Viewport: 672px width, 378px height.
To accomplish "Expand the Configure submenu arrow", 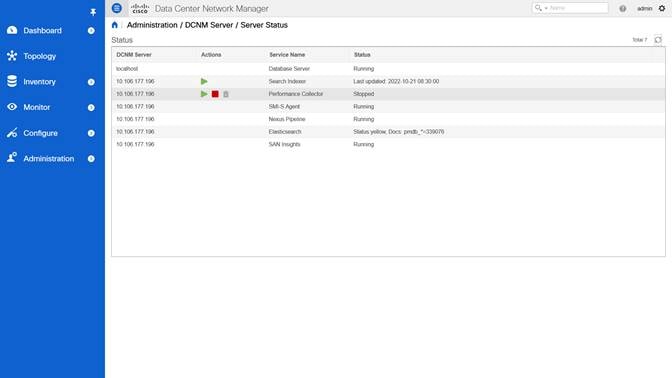I will 91,133.
